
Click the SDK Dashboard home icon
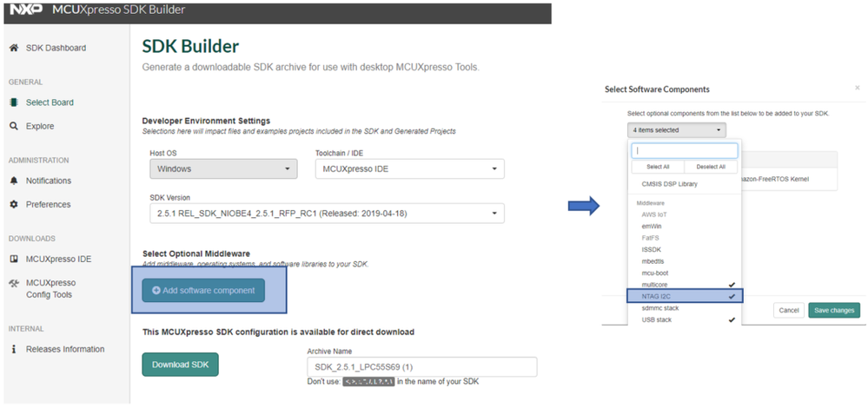15,48
